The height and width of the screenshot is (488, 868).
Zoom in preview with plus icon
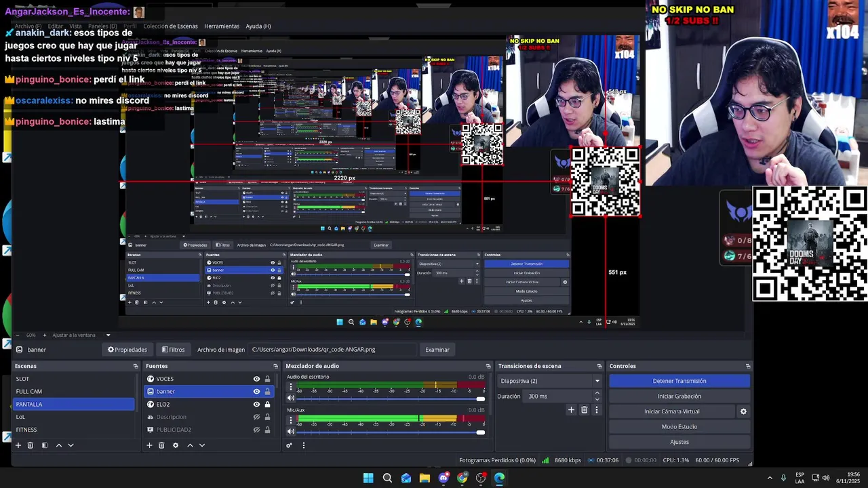tap(45, 335)
